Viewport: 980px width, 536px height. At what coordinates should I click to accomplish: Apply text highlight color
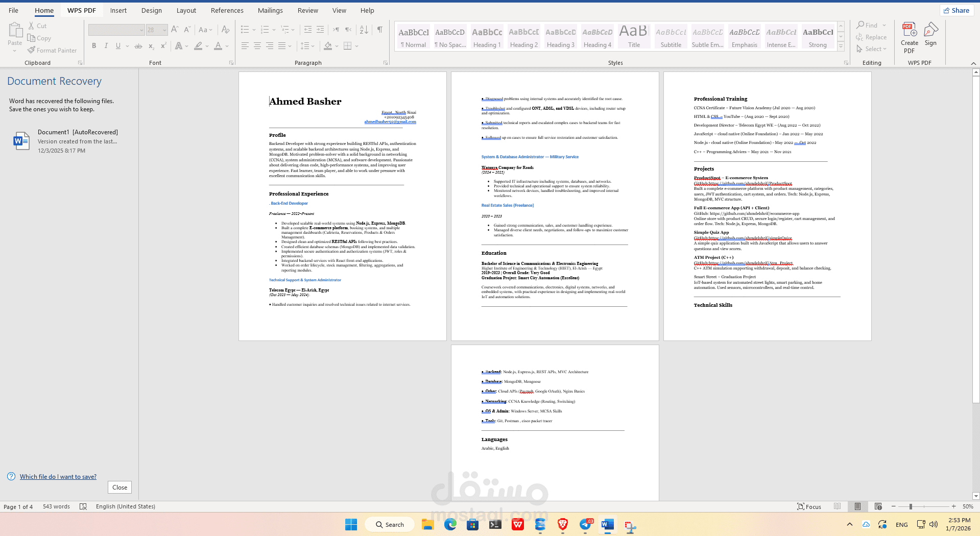[x=198, y=46]
